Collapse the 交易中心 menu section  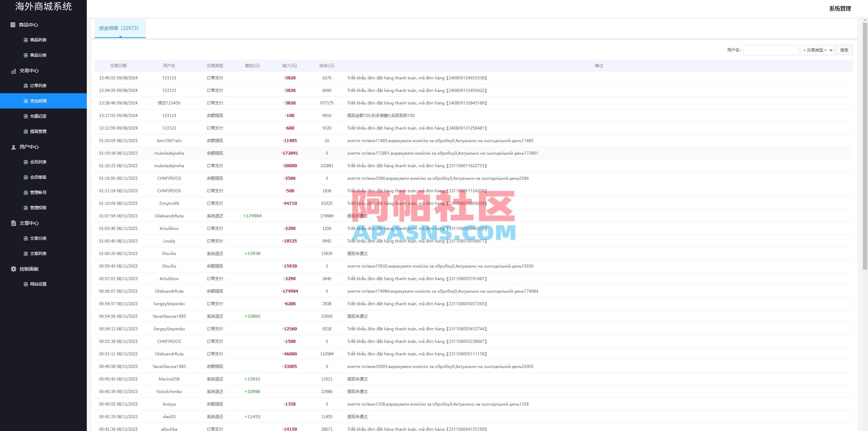29,71
